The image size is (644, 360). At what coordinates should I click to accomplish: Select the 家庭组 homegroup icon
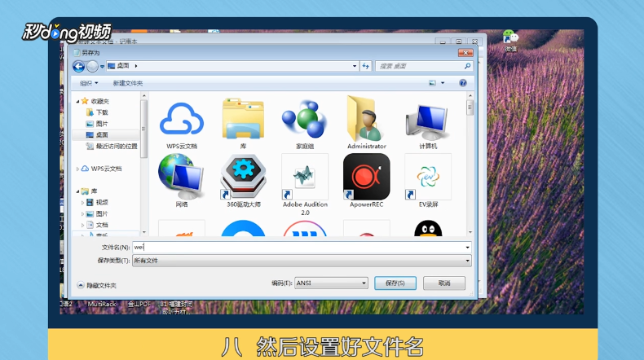tap(305, 119)
